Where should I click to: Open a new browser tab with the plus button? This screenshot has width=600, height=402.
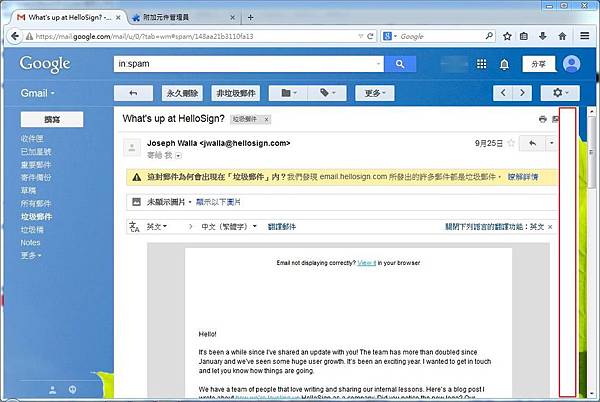tap(251, 18)
